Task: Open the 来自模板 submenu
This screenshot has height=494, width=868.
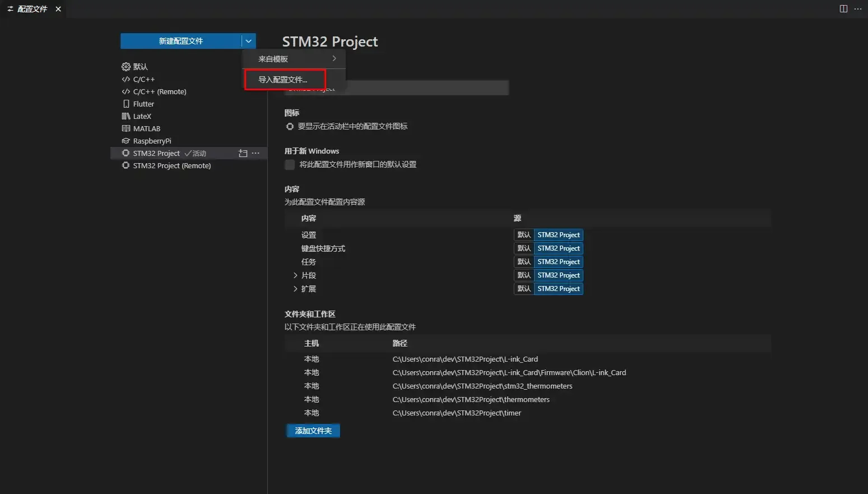Action: 294,59
